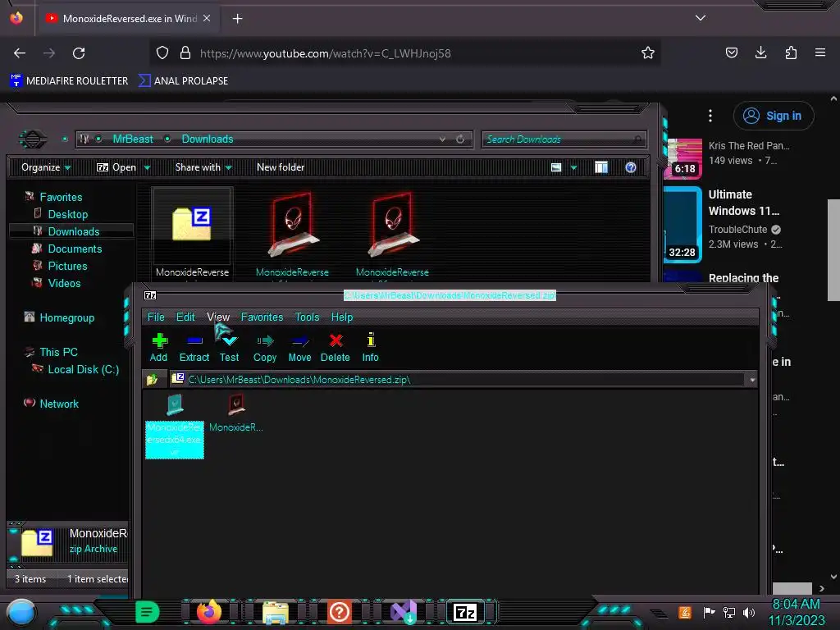
Task: Open Pictures in Explorer sidebar
Action: pos(67,266)
